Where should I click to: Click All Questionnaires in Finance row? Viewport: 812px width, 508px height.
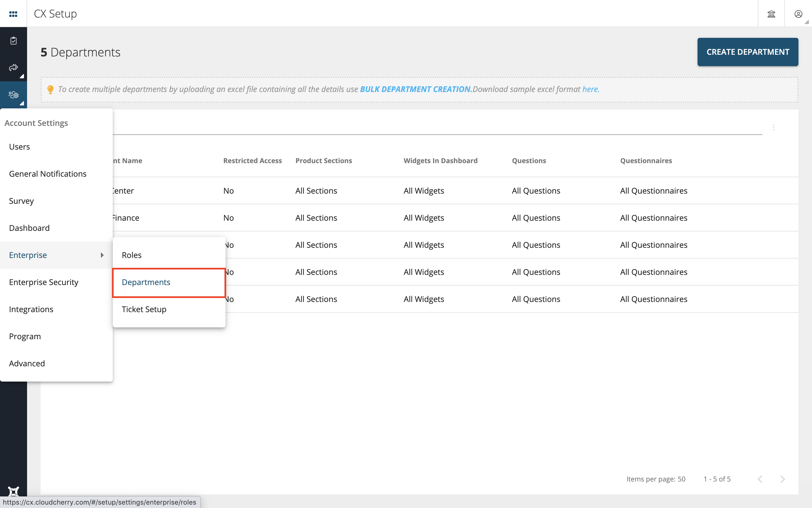point(654,218)
